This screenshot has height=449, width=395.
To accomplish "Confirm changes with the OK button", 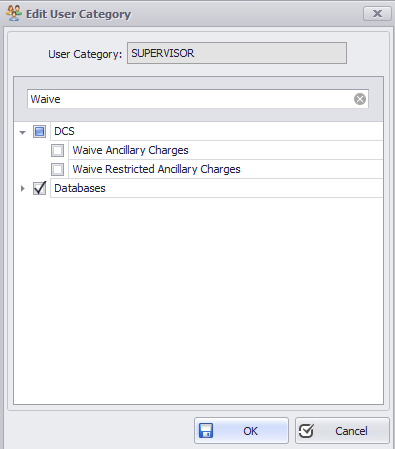I will click(x=241, y=431).
